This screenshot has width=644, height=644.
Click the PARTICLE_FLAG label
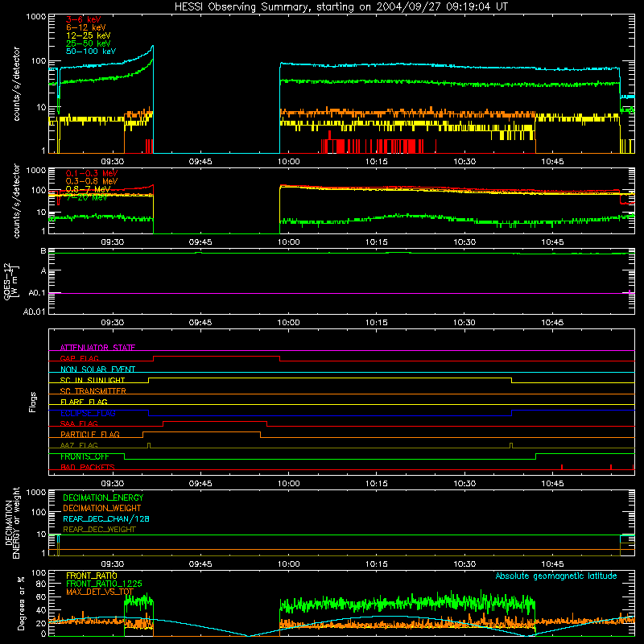(90, 434)
